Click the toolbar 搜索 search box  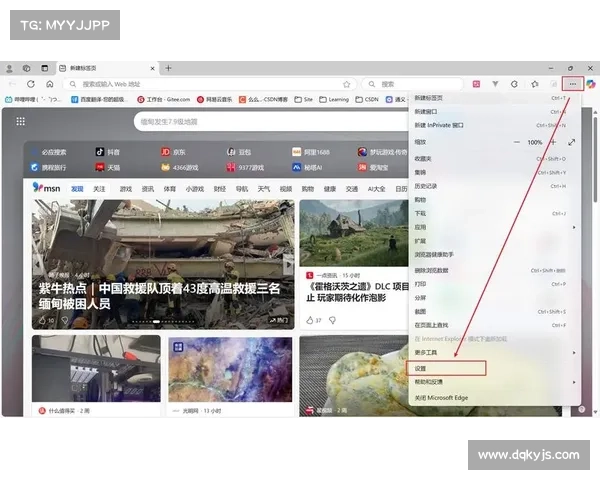point(412,84)
